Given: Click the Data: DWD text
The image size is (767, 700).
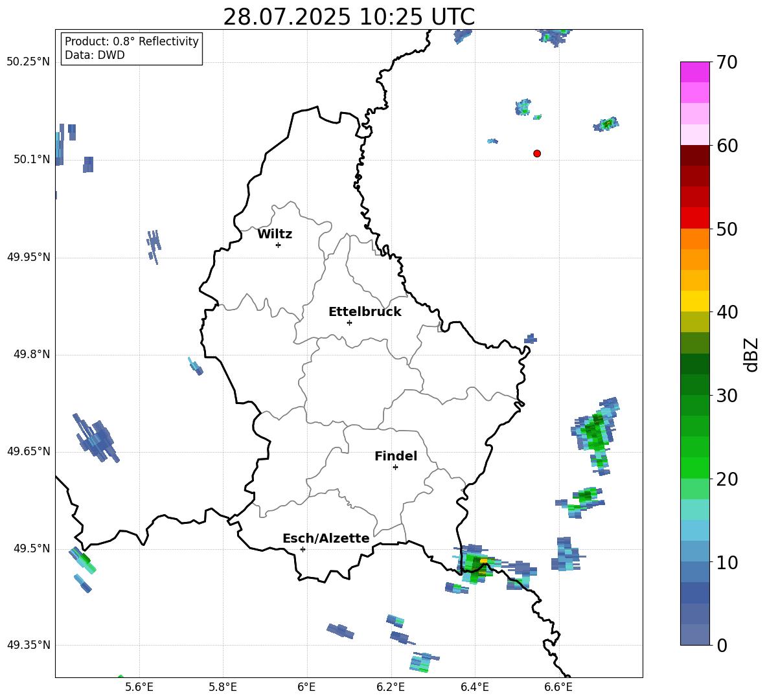Looking at the screenshot, I should [x=95, y=55].
